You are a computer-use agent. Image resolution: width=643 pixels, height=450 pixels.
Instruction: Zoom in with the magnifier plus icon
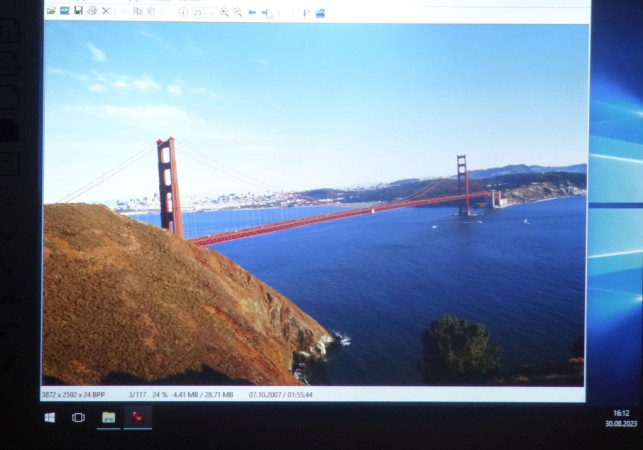(x=224, y=12)
